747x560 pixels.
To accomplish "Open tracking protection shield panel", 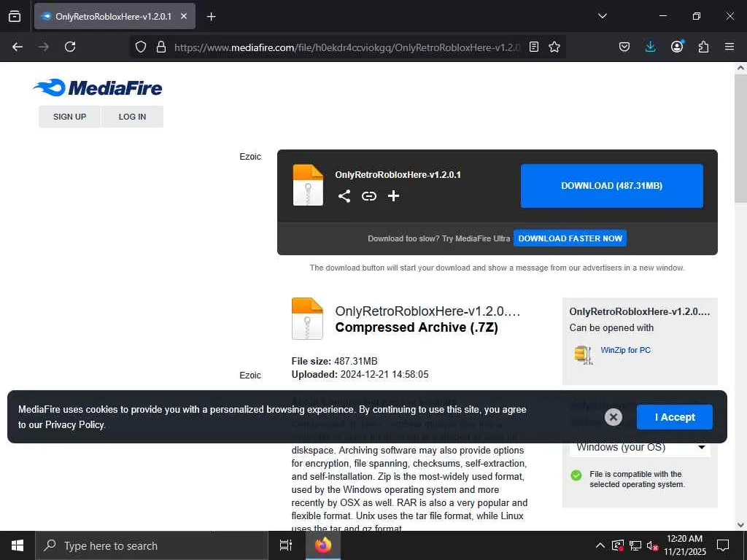I will [x=141, y=47].
